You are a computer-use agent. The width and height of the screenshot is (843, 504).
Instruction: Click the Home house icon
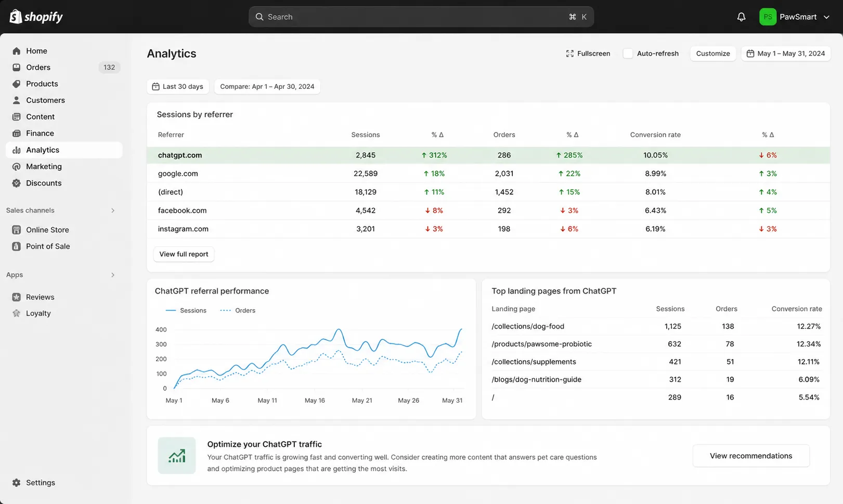[x=17, y=51]
